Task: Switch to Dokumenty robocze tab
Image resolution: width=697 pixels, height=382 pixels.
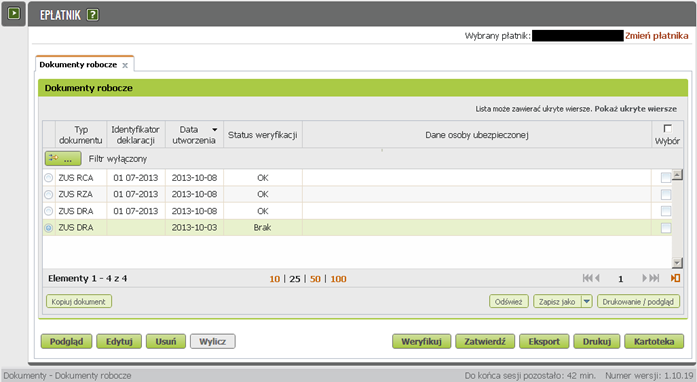Action: tap(78, 65)
